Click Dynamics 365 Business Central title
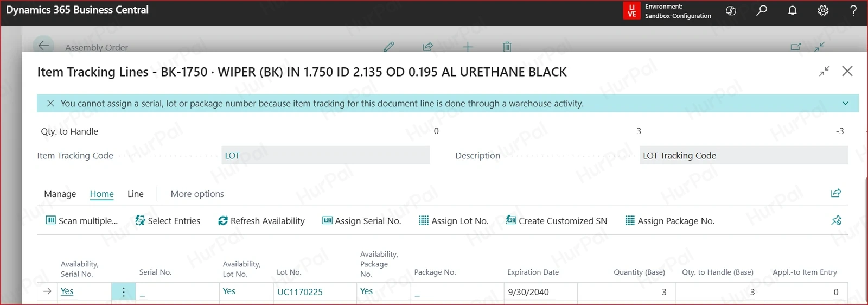 click(x=77, y=10)
